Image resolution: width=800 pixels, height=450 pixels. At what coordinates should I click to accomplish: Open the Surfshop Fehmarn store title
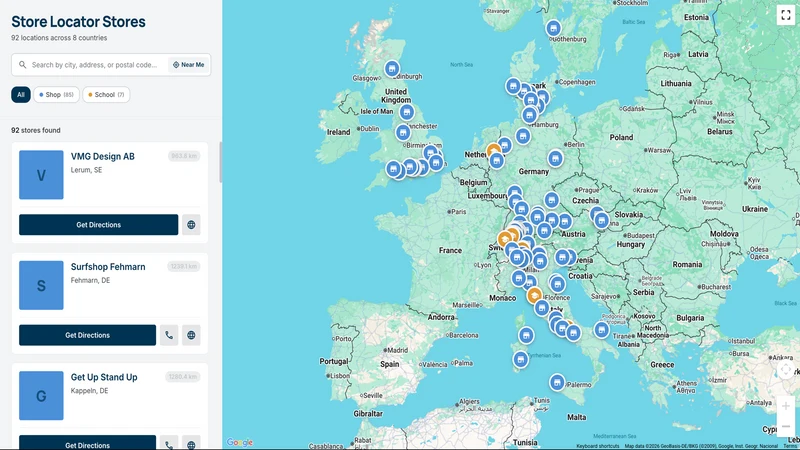(x=108, y=267)
